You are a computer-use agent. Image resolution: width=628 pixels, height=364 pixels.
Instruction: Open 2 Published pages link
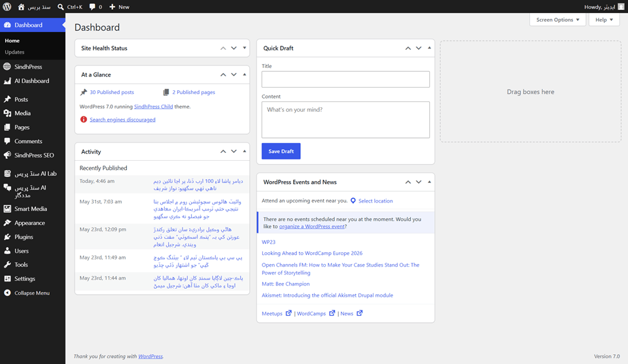[x=194, y=92]
